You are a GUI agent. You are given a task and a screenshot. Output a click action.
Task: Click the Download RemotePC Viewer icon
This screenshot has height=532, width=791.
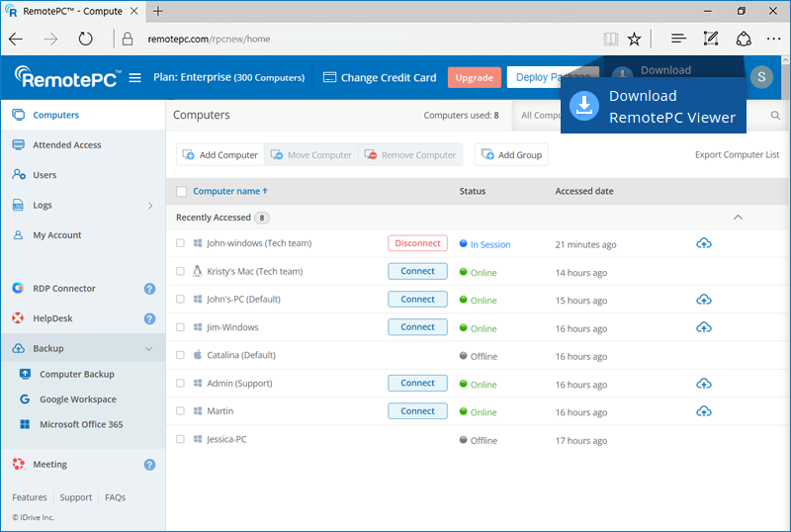[585, 106]
